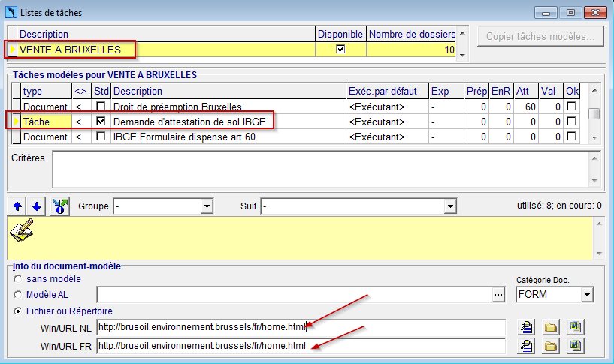Maximize the Listes de tâches window
The image size is (614, 364).
[x=570, y=13]
